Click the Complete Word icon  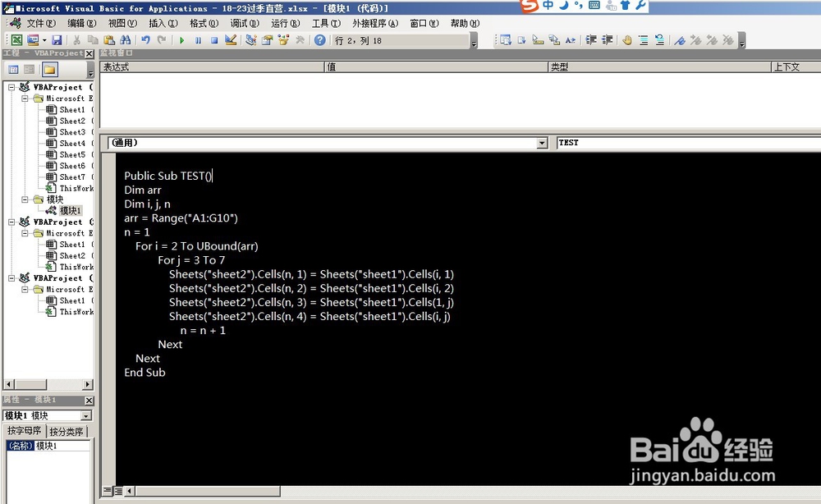571,40
